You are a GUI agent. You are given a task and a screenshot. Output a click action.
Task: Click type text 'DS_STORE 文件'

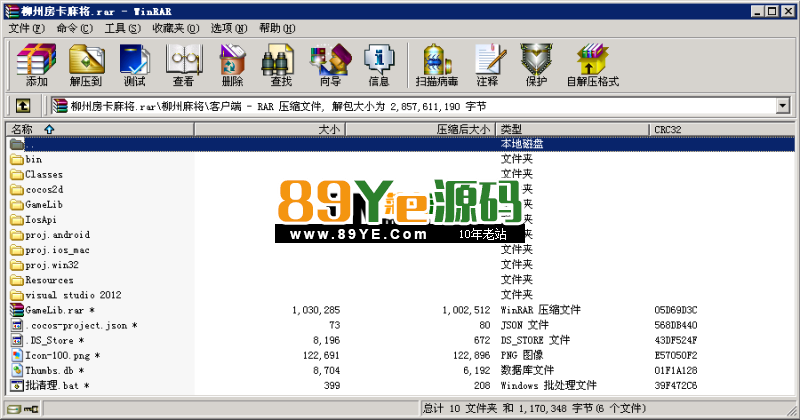click(535, 340)
